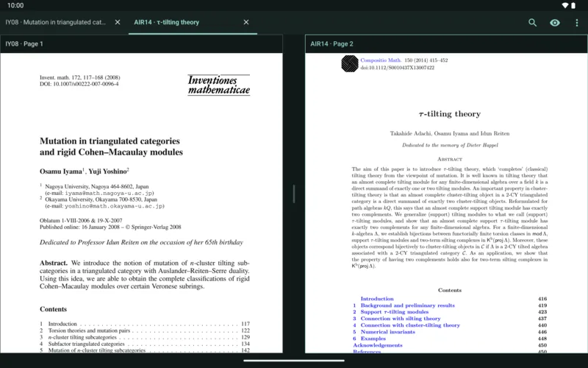The width and height of the screenshot is (588, 368).
Task: Click the Inventiones mathematicae journal logo
Action: [218, 85]
